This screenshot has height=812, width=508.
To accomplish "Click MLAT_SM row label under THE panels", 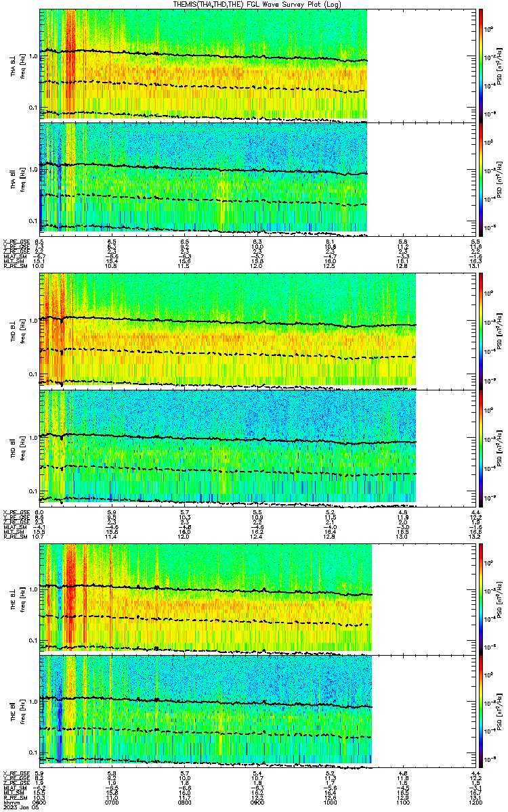I will (x=14, y=788).
